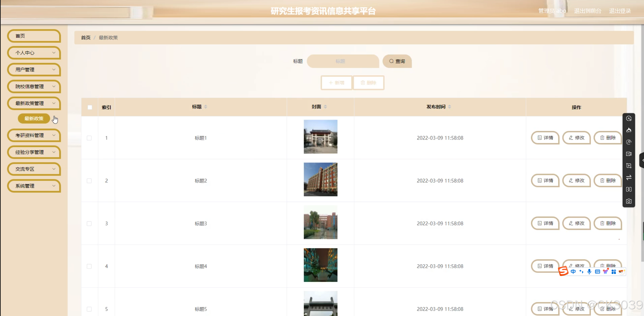644x316 pixels.
Task: Click the camera screenshot icon in the dark side toolbar
Action: click(629, 201)
